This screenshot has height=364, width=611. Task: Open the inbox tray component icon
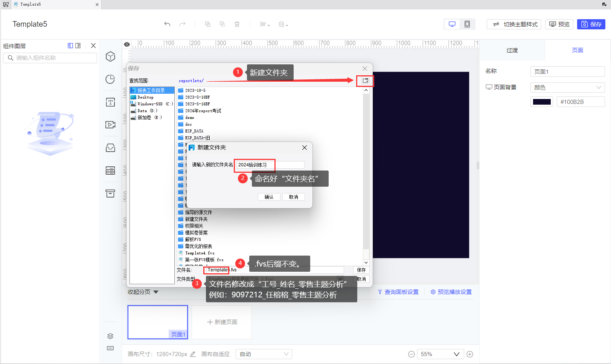pyautogui.click(x=110, y=148)
